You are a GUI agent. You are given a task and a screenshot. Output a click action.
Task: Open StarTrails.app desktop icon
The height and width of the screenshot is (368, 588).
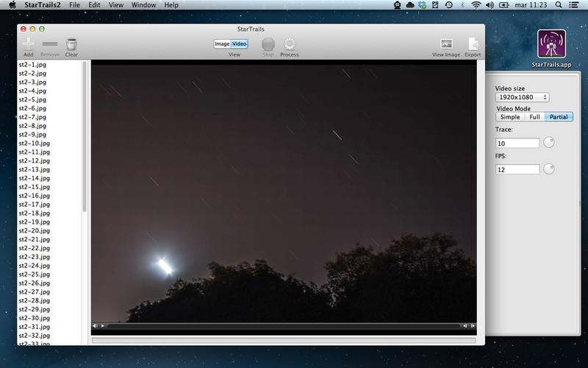point(551,44)
